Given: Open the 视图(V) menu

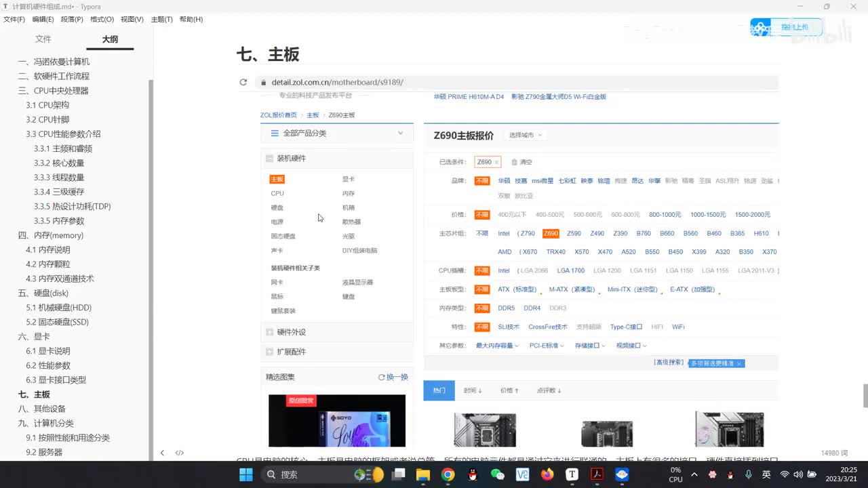Looking at the screenshot, I should coord(132,19).
